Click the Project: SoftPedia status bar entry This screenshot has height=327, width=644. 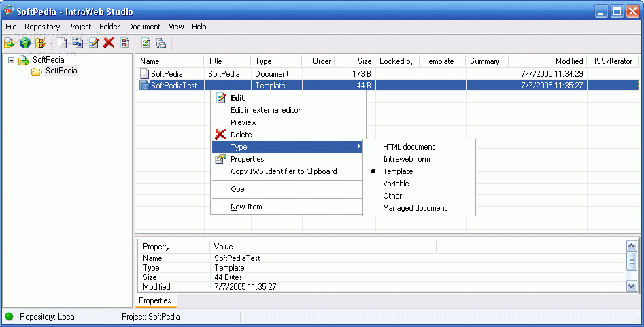point(151,317)
